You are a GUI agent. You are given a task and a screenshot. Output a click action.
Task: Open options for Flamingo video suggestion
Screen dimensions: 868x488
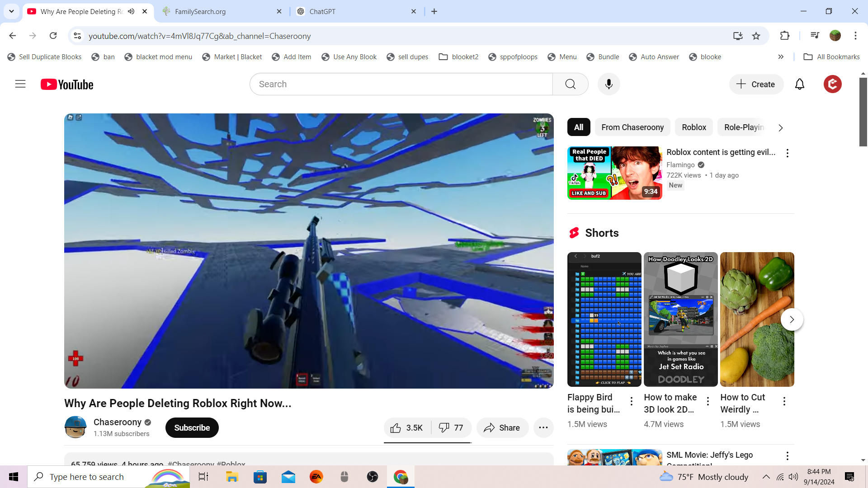click(x=787, y=153)
